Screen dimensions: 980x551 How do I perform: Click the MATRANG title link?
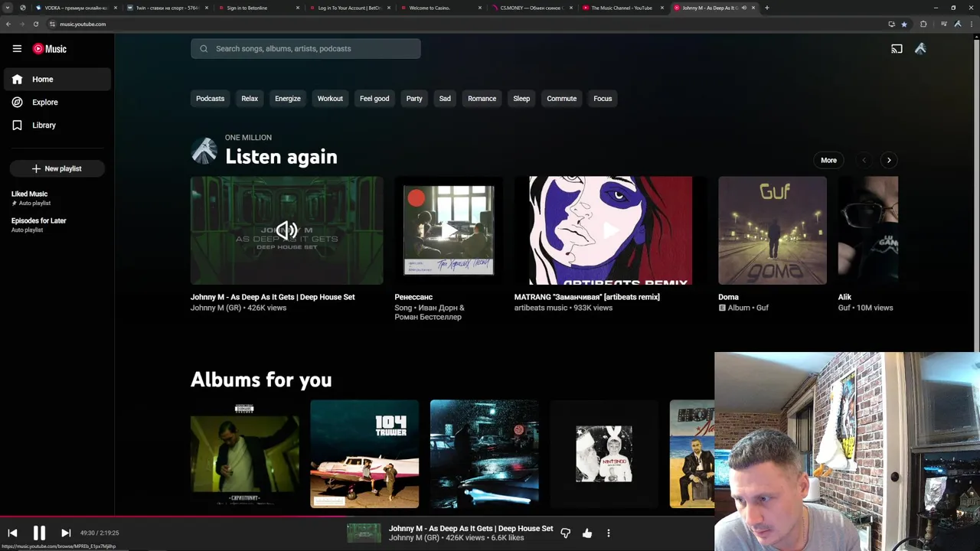point(586,297)
